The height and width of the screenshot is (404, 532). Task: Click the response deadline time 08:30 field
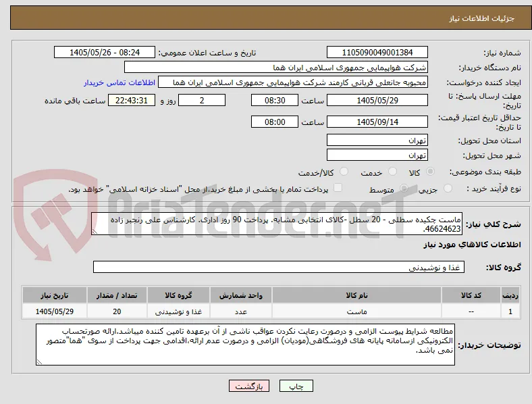pyautogui.click(x=275, y=100)
